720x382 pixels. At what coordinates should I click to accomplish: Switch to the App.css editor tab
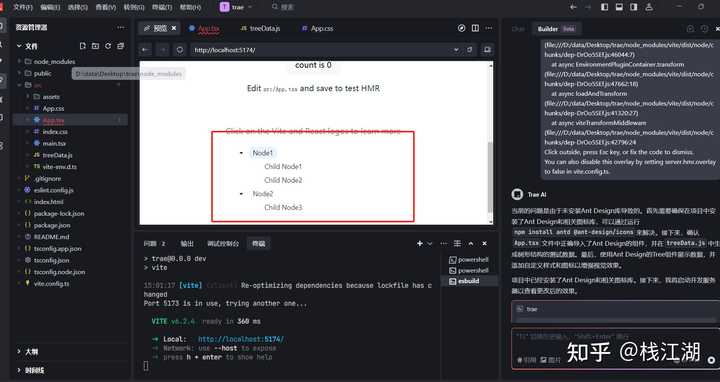pyautogui.click(x=317, y=28)
